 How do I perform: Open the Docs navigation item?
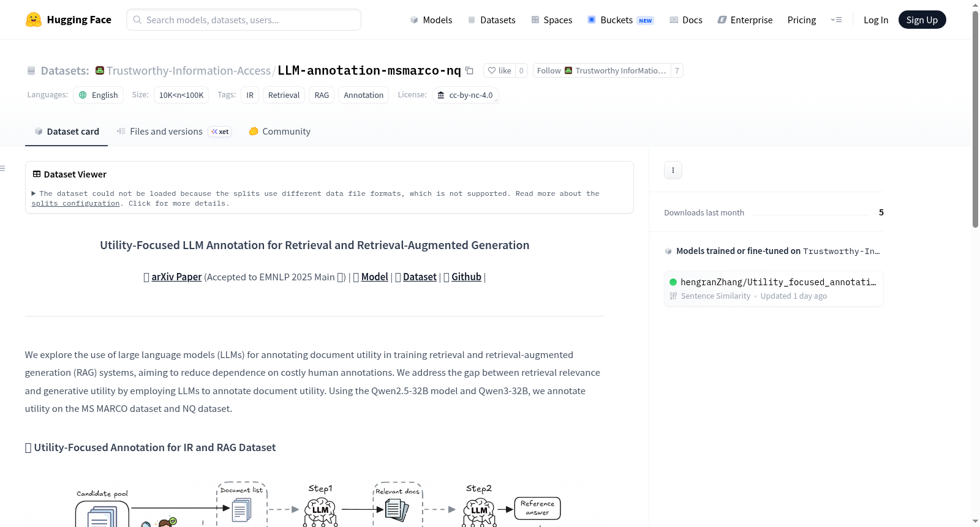686,20
